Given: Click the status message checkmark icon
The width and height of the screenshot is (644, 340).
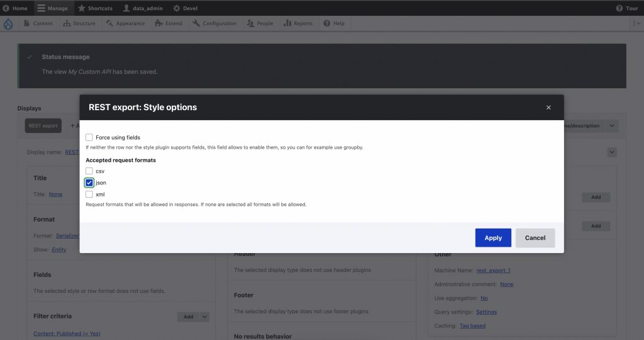Looking at the screenshot, I should pyautogui.click(x=30, y=57).
